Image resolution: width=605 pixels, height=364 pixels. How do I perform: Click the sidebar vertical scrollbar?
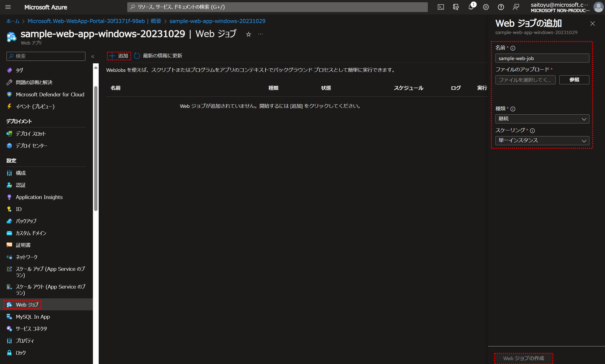pos(96,148)
